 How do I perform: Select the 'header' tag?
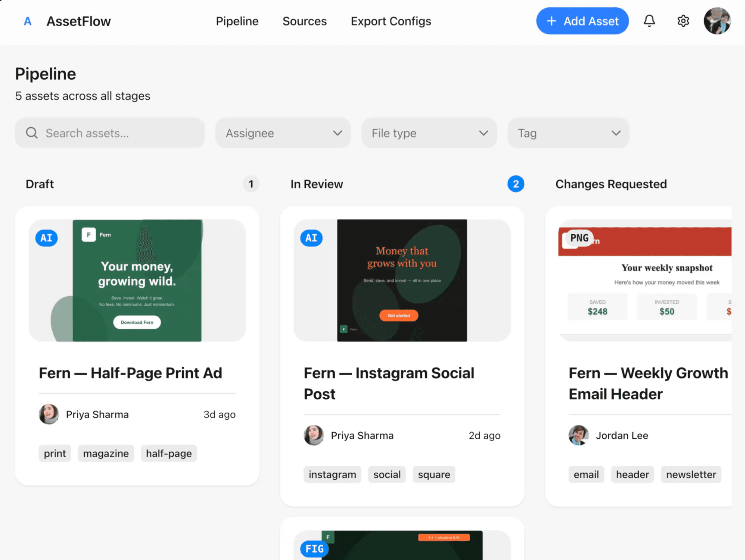tap(632, 474)
